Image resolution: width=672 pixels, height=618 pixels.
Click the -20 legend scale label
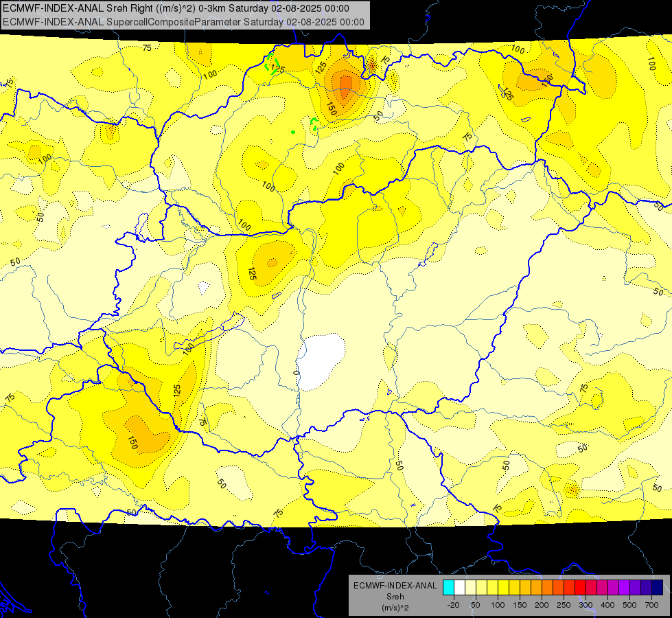point(453,605)
